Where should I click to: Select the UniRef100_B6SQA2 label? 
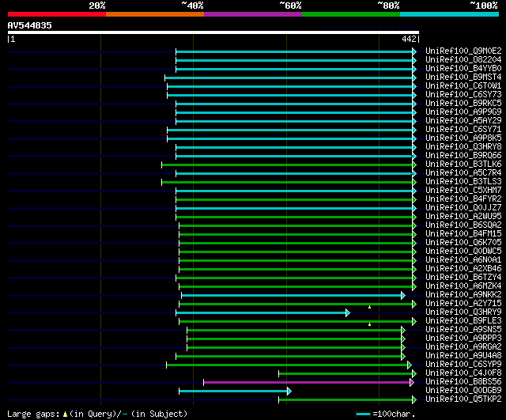tap(463, 225)
